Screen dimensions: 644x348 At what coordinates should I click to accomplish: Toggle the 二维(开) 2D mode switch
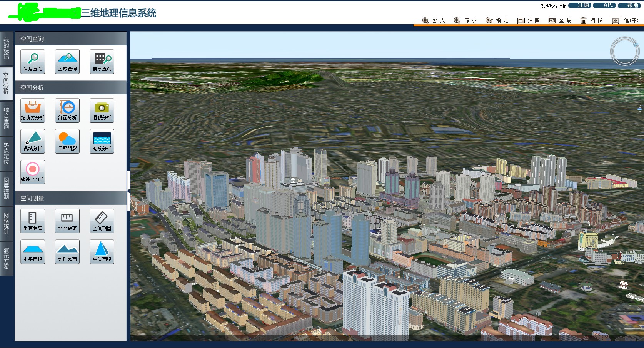click(625, 20)
